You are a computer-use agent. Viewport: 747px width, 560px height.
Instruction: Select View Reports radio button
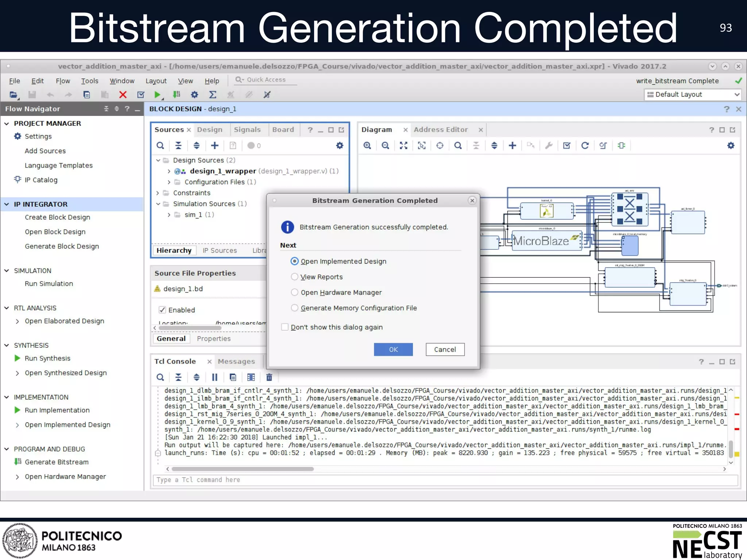tap(294, 277)
